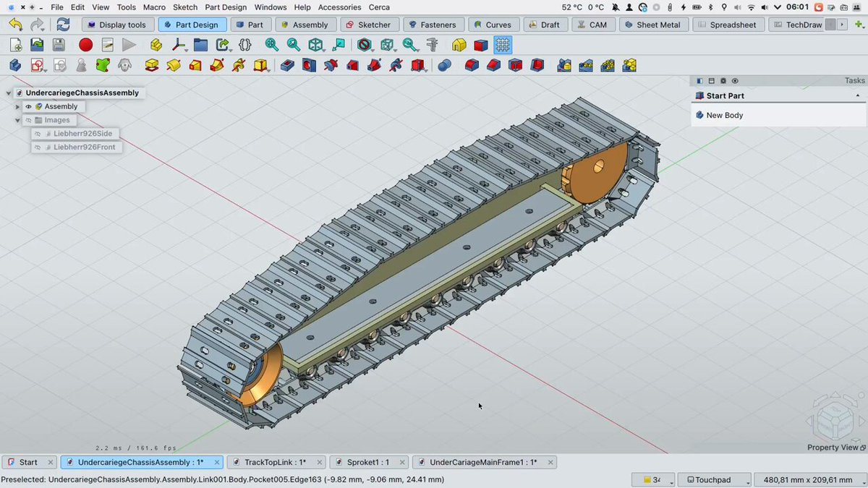Select the Pocket tool icon
868x488 pixels.
point(287,65)
